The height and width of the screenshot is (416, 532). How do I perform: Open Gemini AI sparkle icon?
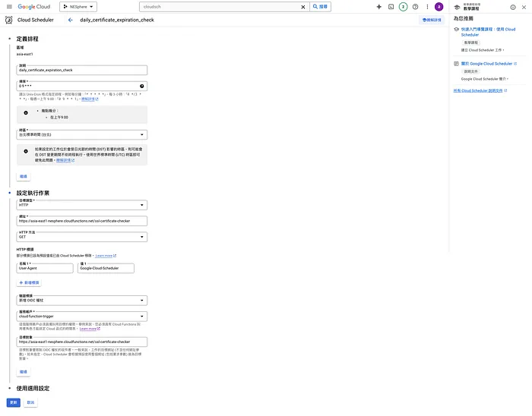pyautogui.click(x=379, y=7)
